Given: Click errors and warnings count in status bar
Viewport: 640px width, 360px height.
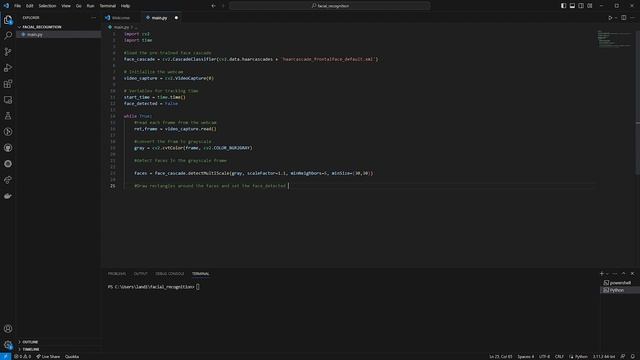Looking at the screenshot, I should coord(22,357).
